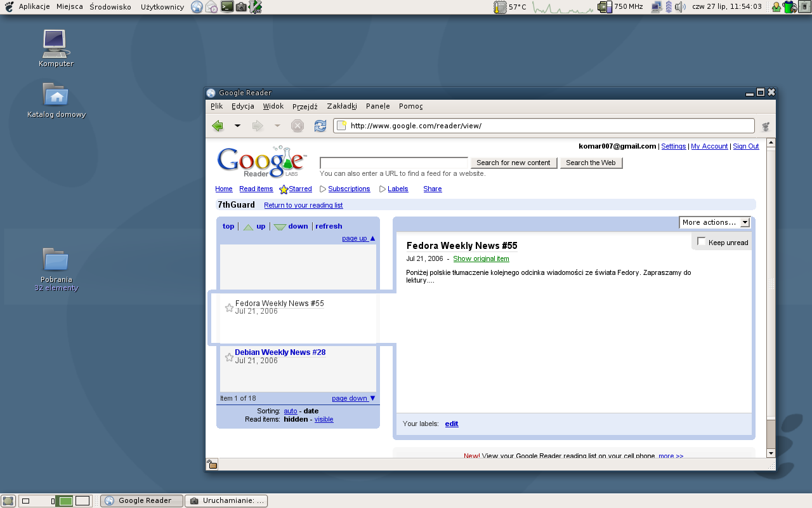Viewport: 812px width, 508px height.
Task: Click the CPU frequency 750 MHz applet
Action: pyautogui.click(x=620, y=7)
